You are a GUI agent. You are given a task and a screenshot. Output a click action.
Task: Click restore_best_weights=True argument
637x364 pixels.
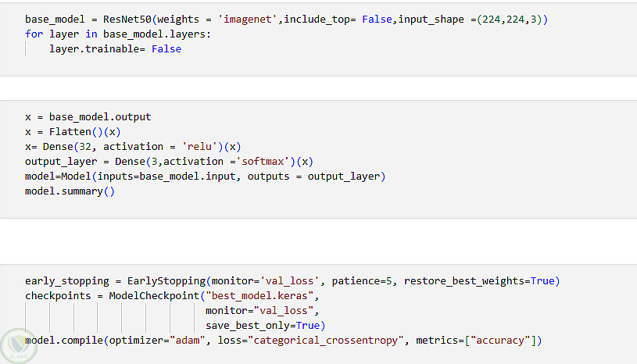(479, 281)
